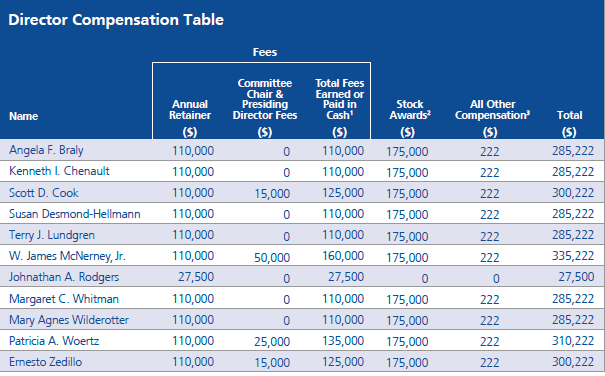Image resolution: width=605 pixels, height=376 pixels.
Task: Click Susan Desmond-Hellmann name cell
Action: coord(75,214)
